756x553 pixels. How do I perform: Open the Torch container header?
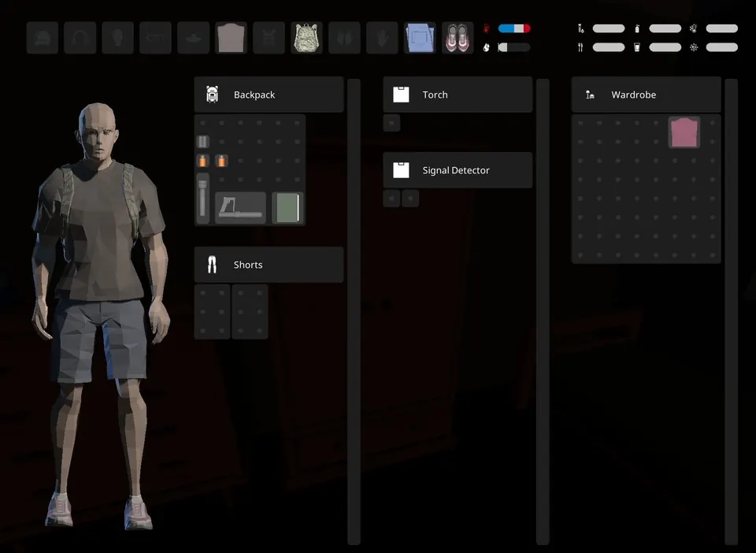458,95
